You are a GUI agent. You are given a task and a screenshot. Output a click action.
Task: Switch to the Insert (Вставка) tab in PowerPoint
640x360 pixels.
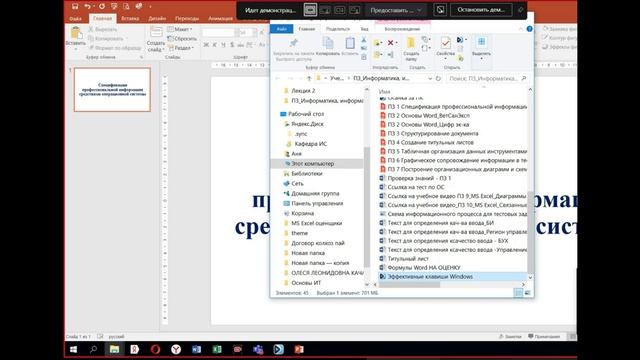(130, 18)
